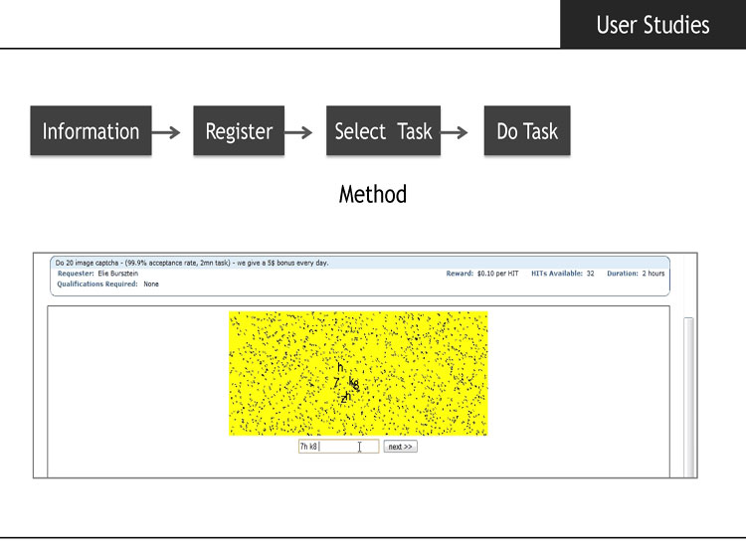The width and height of the screenshot is (746, 560).
Task: Click the User Studies header tab
Action: point(653,24)
